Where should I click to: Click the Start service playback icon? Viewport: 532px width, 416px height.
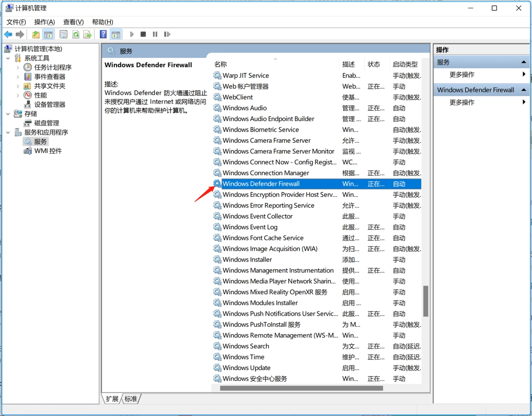[x=132, y=34]
